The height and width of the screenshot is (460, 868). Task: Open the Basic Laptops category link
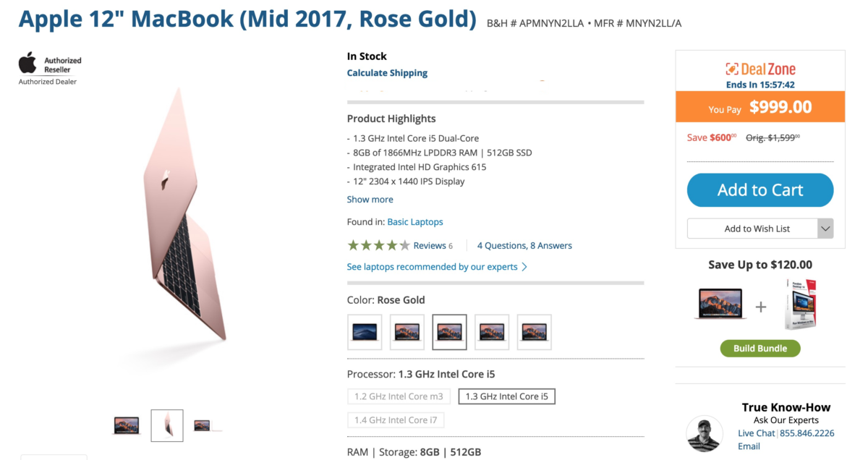415,222
